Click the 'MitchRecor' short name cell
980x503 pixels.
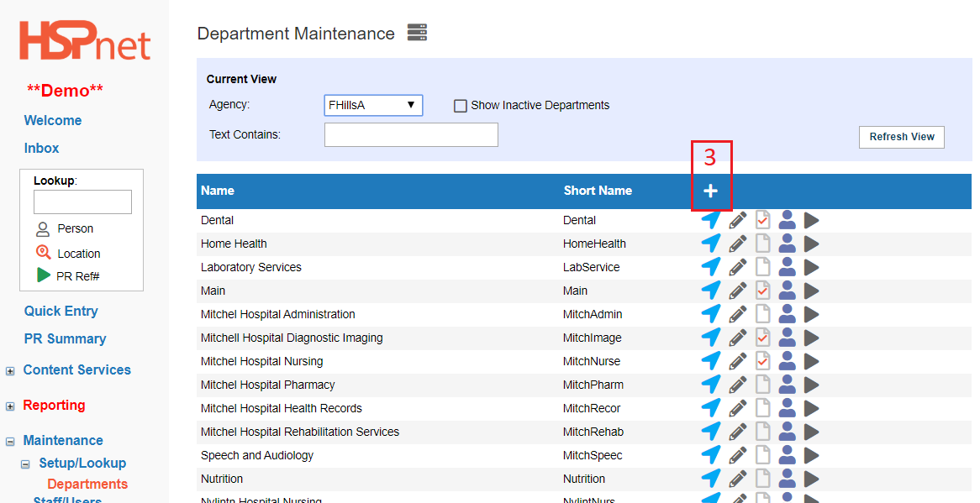(592, 409)
